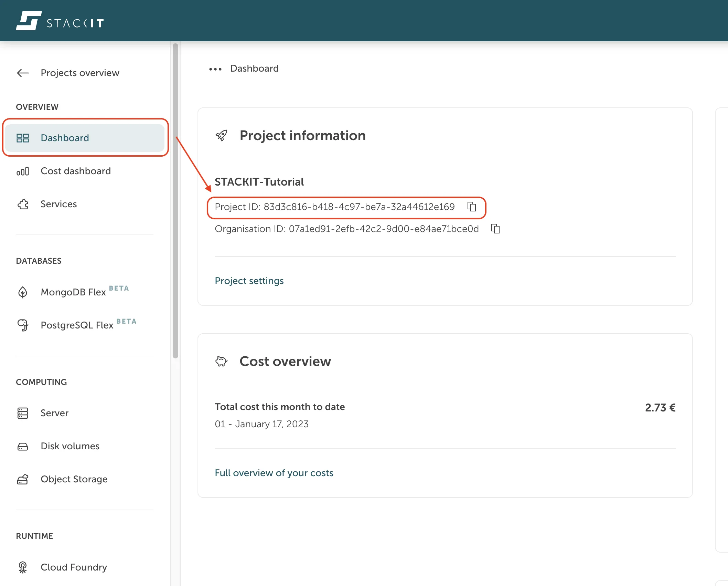Screen dimensions: 728x586
Task: Click the MongoDB Flex leaf icon
Action: click(23, 292)
